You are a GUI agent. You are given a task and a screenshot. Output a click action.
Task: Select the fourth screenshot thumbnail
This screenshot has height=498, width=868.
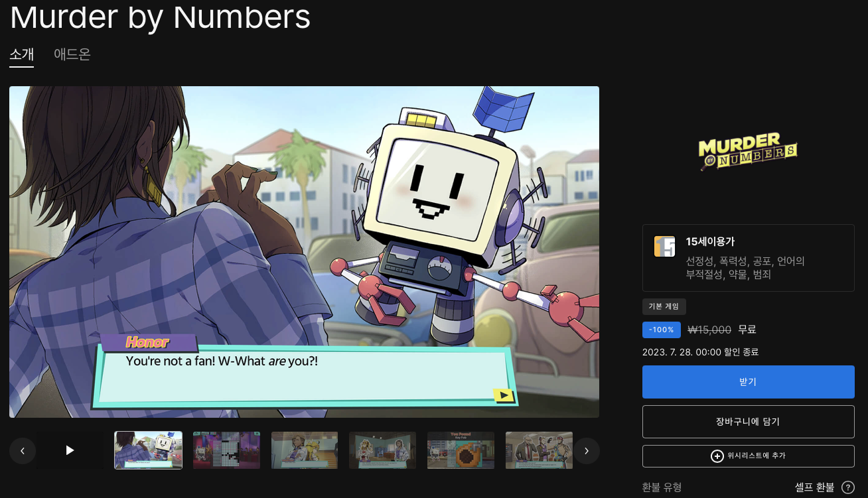pyautogui.click(x=383, y=450)
